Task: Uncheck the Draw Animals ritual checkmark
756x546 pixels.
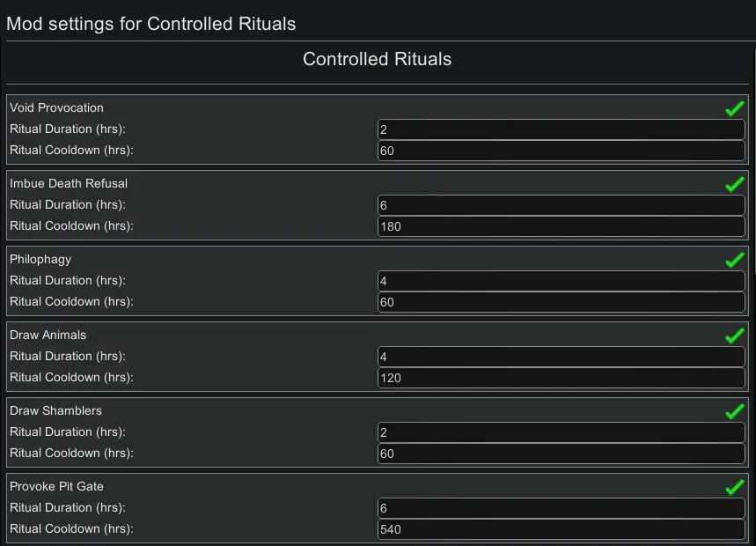Action: pyautogui.click(x=735, y=336)
